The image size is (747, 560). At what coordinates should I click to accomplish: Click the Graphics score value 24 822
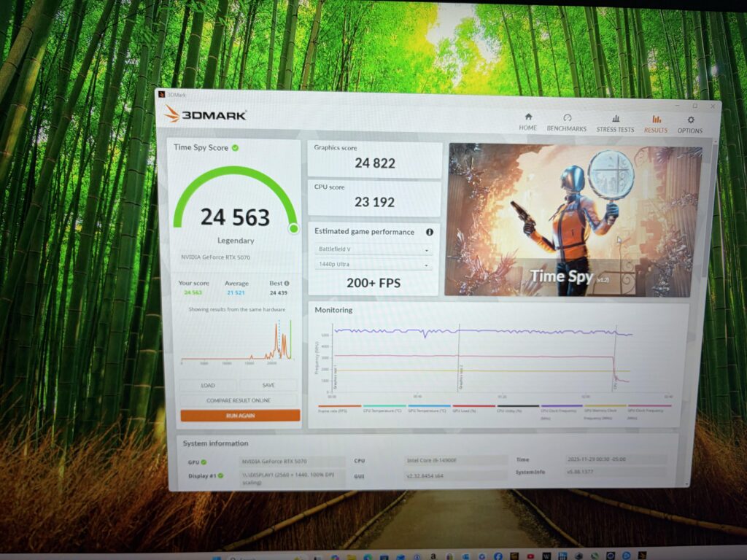(375, 163)
